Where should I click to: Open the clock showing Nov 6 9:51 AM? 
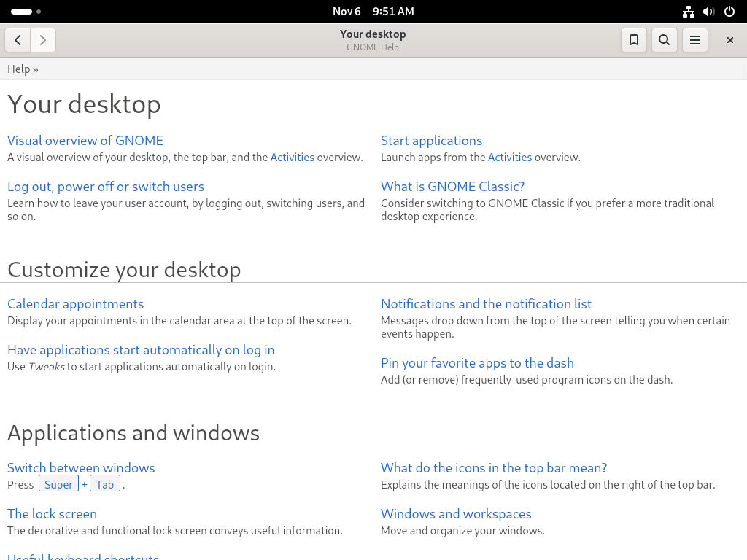pos(373,12)
